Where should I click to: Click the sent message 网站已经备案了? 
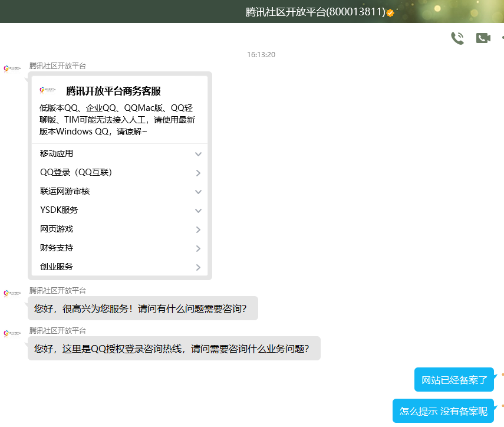click(x=454, y=380)
